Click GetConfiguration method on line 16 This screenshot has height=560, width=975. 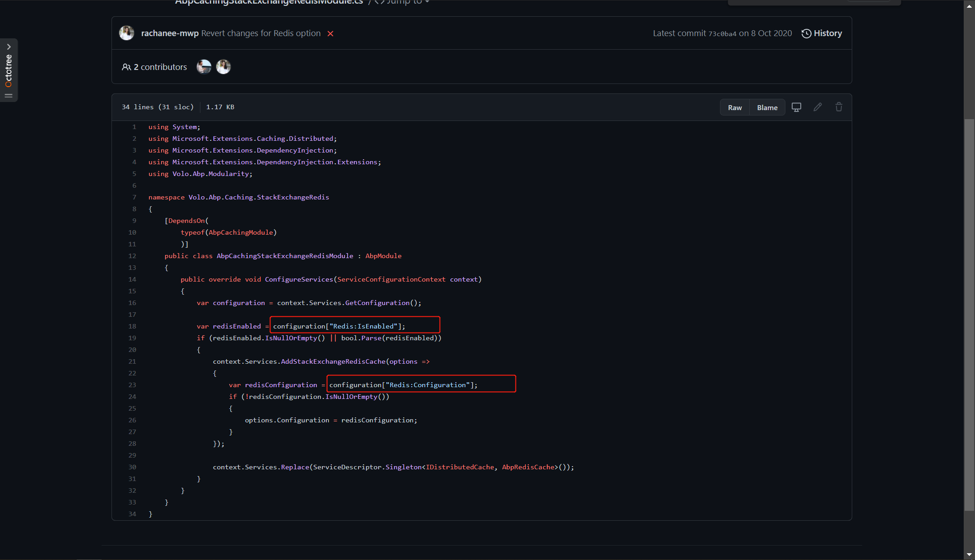tap(377, 303)
